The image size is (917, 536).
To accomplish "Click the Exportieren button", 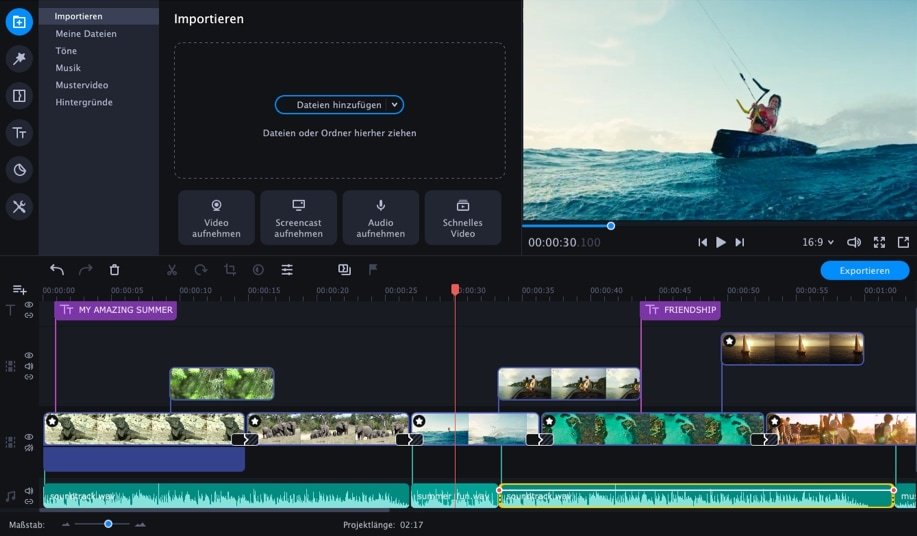I will click(864, 271).
